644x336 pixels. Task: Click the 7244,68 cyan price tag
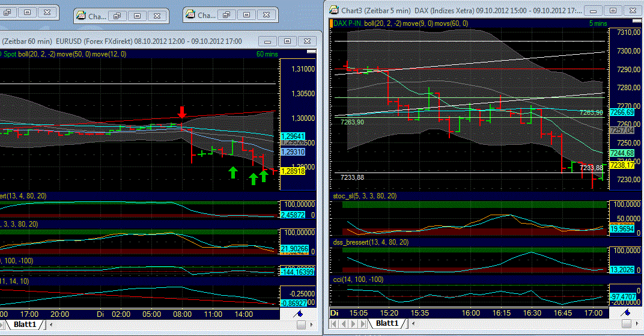pyautogui.click(x=622, y=153)
